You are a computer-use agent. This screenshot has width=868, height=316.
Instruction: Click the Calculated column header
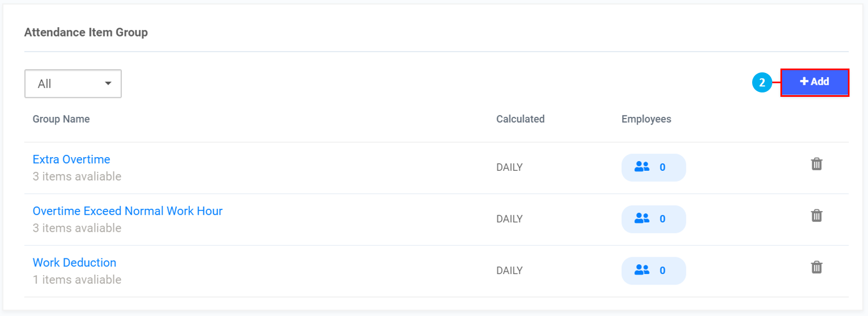point(520,119)
